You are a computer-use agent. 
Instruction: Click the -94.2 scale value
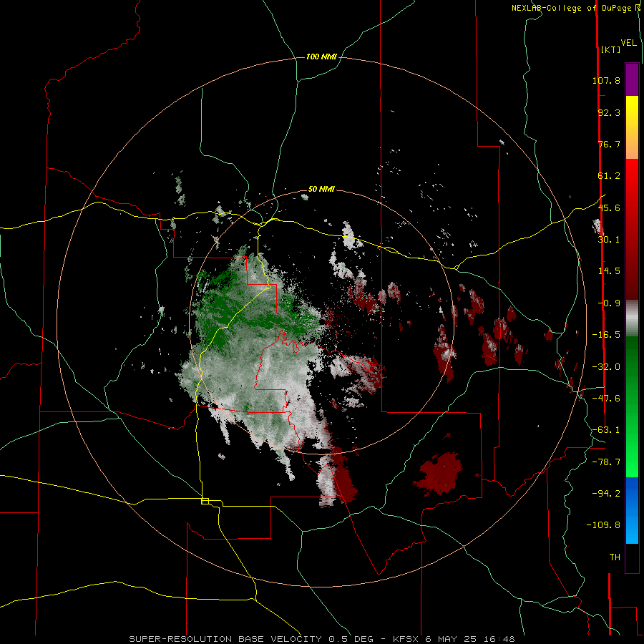(606, 493)
